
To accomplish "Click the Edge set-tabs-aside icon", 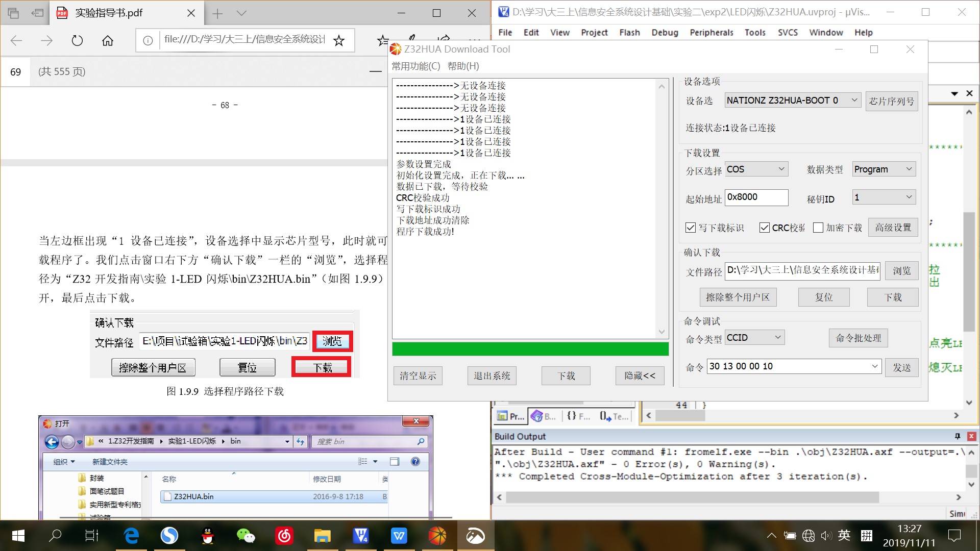I will point(37,13).
